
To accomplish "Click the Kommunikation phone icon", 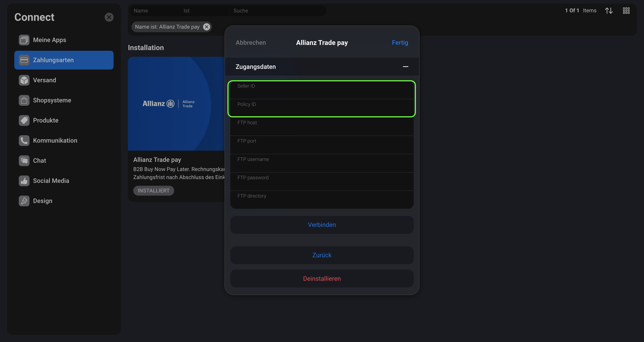I will point(24,141).
